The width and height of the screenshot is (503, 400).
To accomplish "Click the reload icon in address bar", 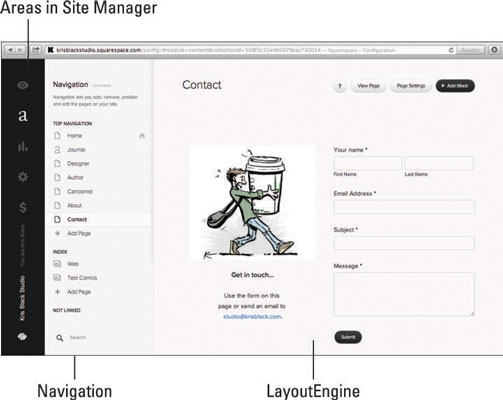I will click(x=451, y=50).
